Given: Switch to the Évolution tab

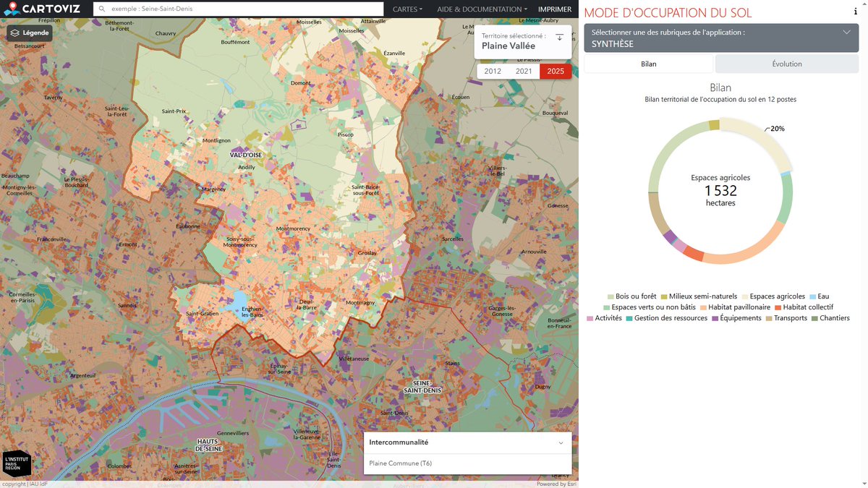Looking at the screenshot, I should pyautogui.click(x=787, y=64).
